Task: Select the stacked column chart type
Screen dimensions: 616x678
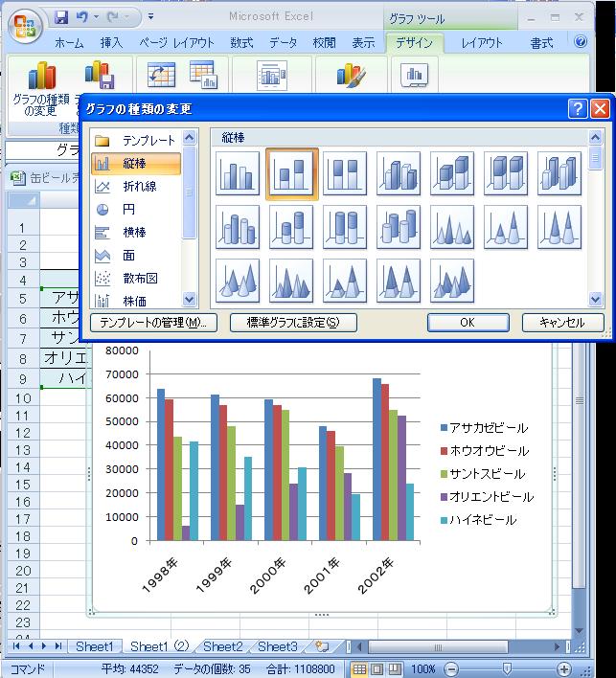Action: tap(292, 174)
